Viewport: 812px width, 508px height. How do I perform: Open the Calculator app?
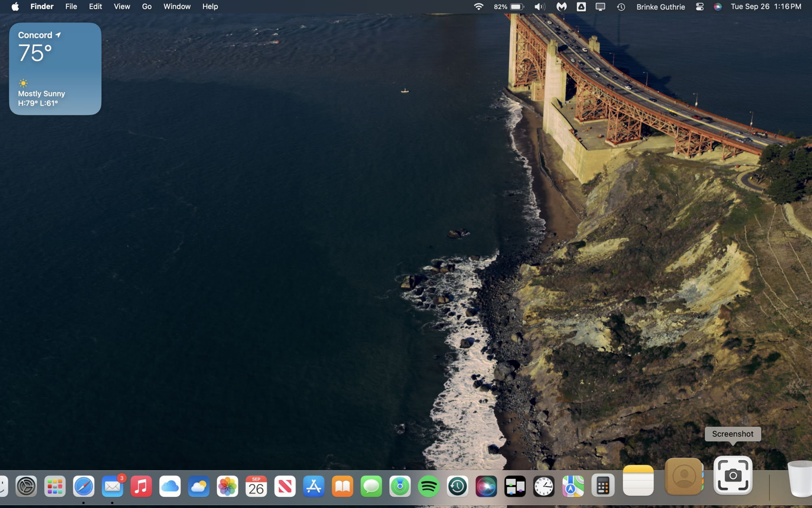[x=603, y=486]
